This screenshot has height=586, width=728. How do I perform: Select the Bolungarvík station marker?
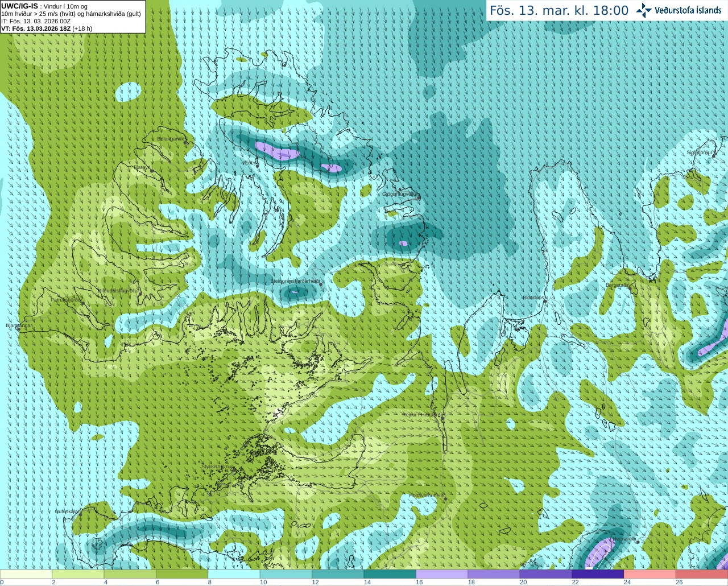tap(186, 142)
